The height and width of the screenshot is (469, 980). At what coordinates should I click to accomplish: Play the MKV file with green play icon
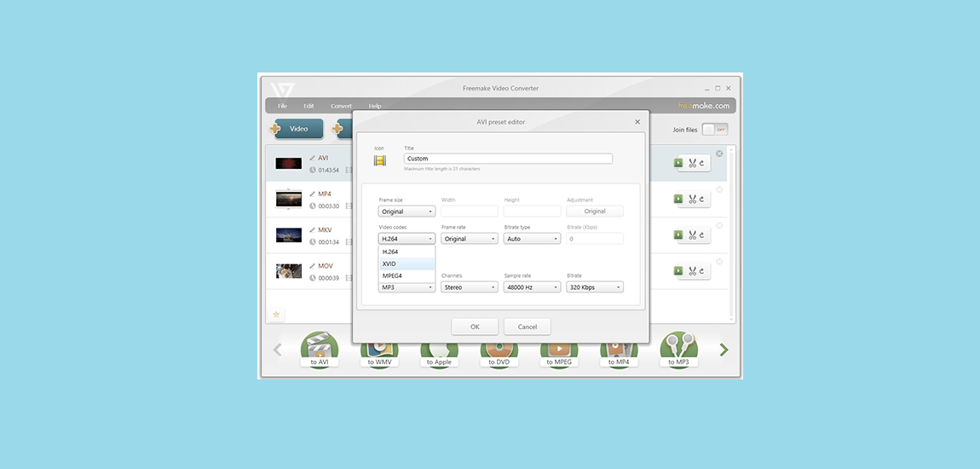pyautogui.click(x=677, y=234)
